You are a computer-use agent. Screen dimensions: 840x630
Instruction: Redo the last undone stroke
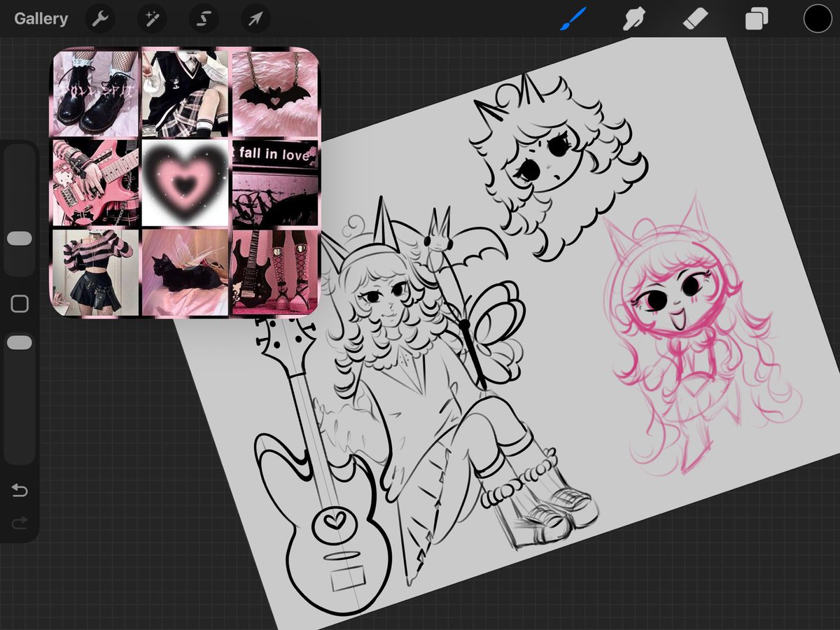20,524
